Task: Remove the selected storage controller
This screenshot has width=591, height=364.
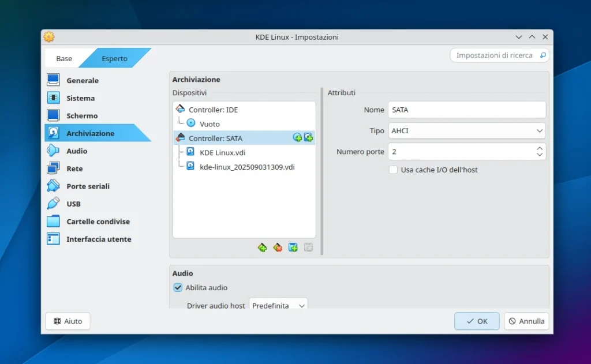Action: click(x=278, y=247)
